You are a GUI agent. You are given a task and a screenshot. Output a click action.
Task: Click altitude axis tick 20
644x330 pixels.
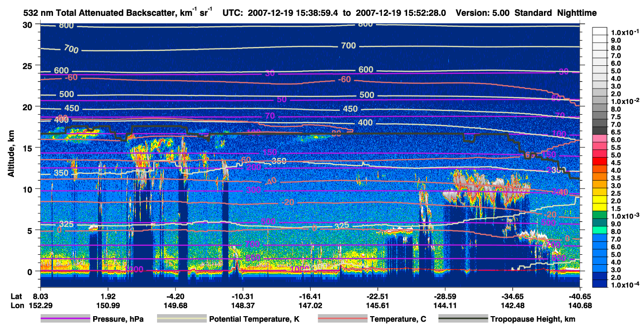[x=28, y=107]
